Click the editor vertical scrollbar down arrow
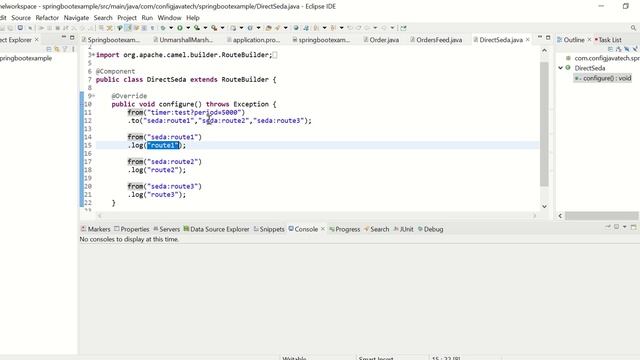This screenshot has width=640, height=360. coord(544,207)
